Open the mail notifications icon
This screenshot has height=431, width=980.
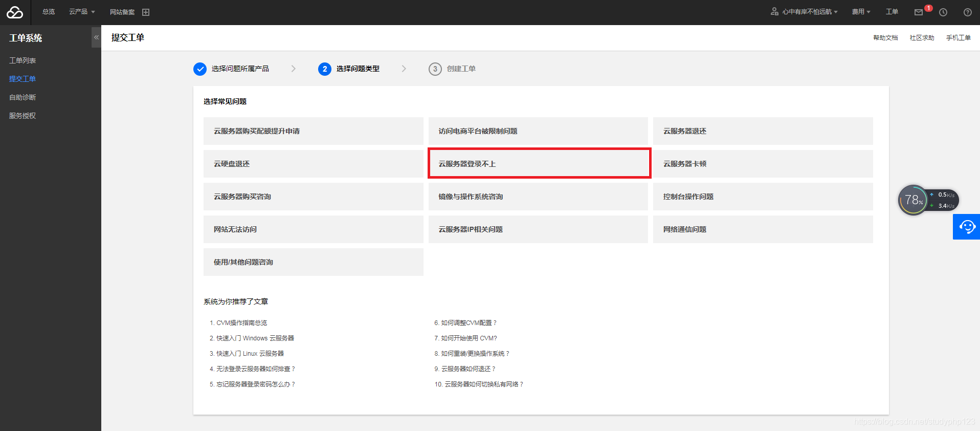tap(919, 12)
